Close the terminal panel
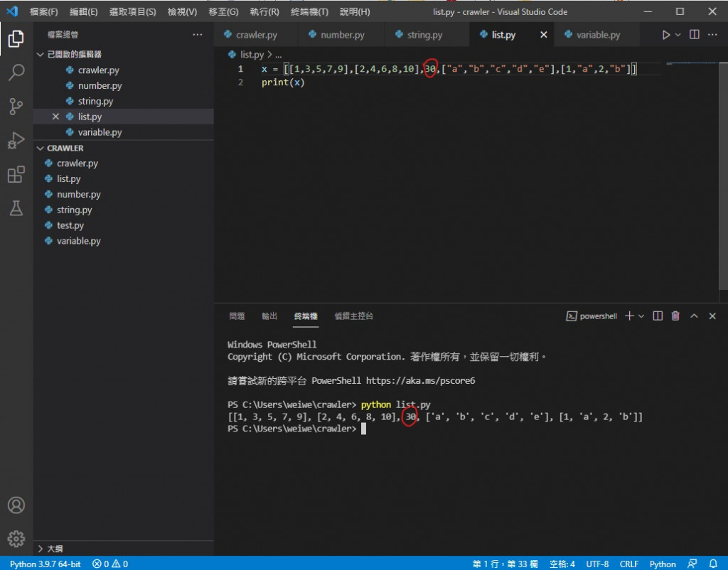 (712, 316)
